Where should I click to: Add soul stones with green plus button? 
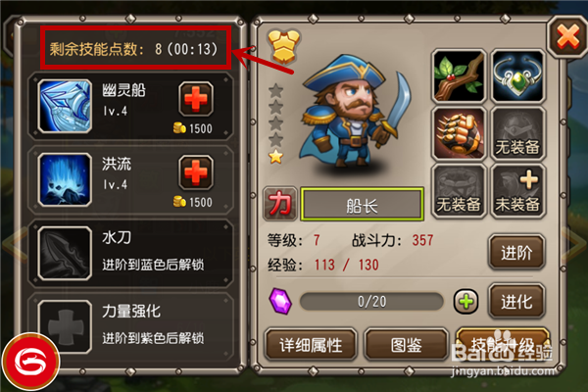[465, 302]
